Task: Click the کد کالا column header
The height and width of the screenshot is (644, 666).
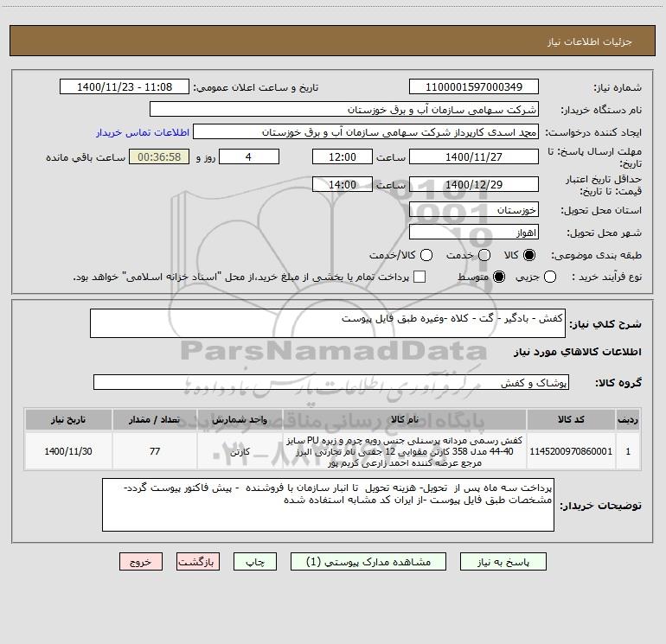Action: (571, 419)
